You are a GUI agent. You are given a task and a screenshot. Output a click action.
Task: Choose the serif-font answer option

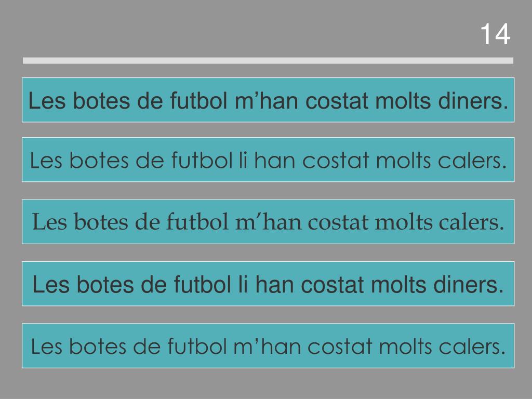pos(268,222)
